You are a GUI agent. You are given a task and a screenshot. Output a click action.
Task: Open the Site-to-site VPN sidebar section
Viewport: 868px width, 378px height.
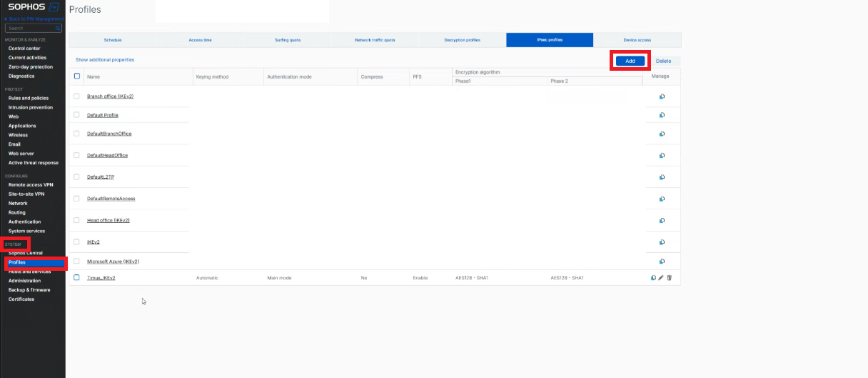coord(26,194)
